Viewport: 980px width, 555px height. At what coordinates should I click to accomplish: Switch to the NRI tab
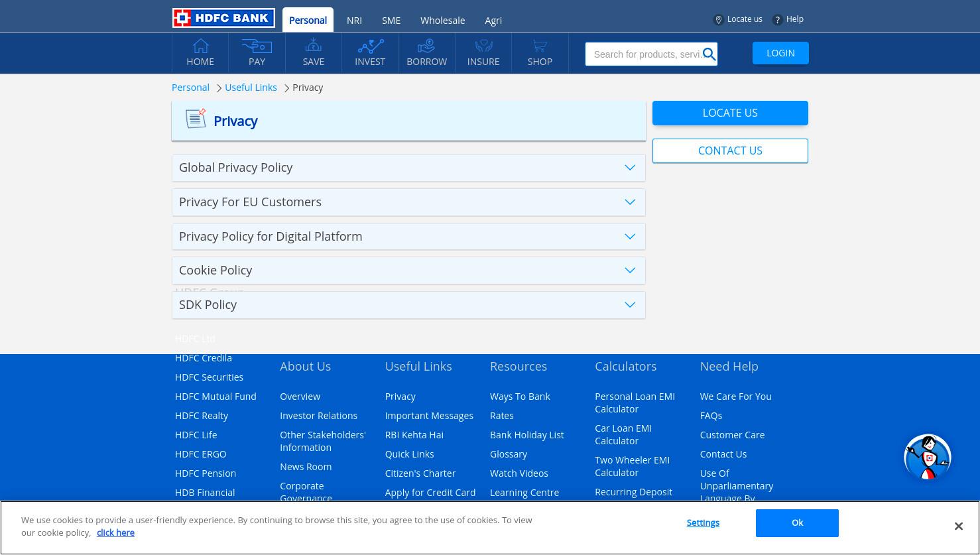[x=354, y=21]
